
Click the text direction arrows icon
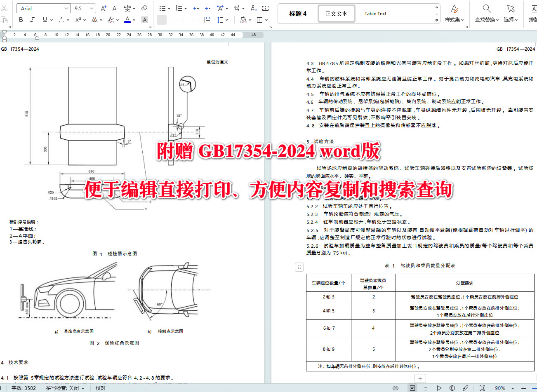click(x=237, y=8)
